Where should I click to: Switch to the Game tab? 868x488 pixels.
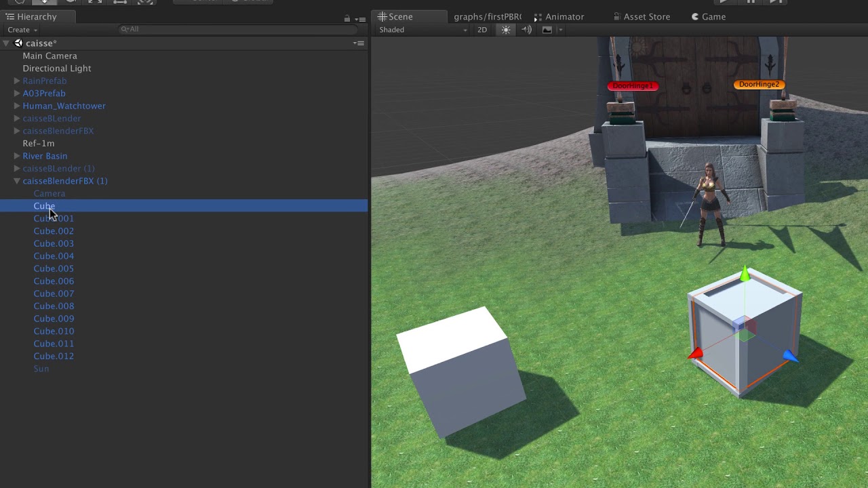(709, 17)
